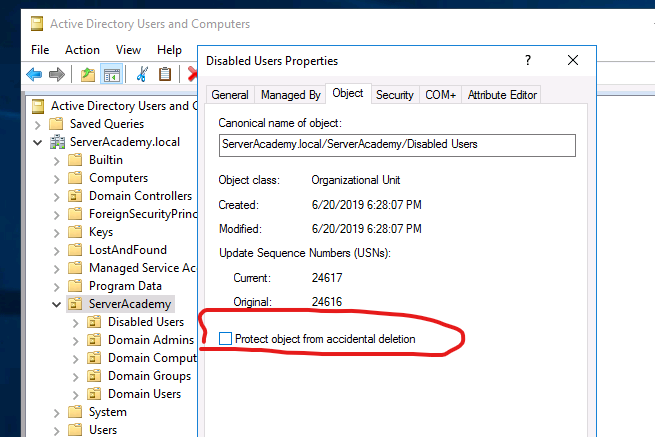
Task: Click the Keys folder icon
Action: (75, 232)
